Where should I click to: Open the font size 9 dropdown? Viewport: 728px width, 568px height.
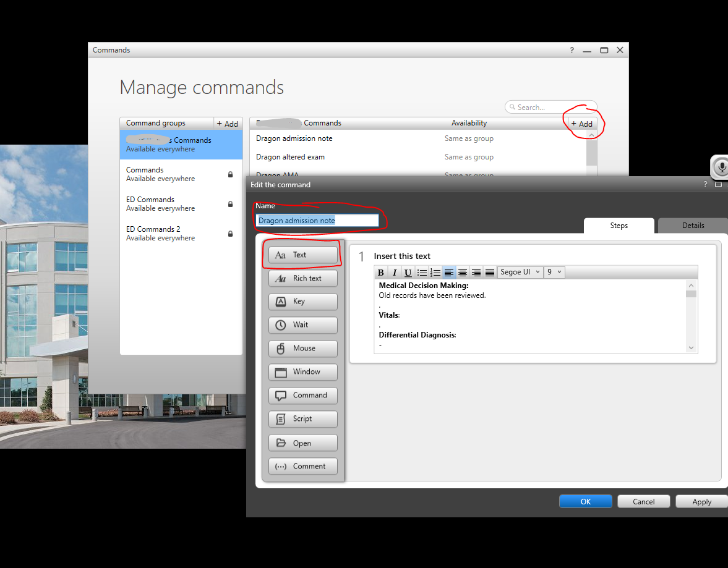(x=554, y=272)
